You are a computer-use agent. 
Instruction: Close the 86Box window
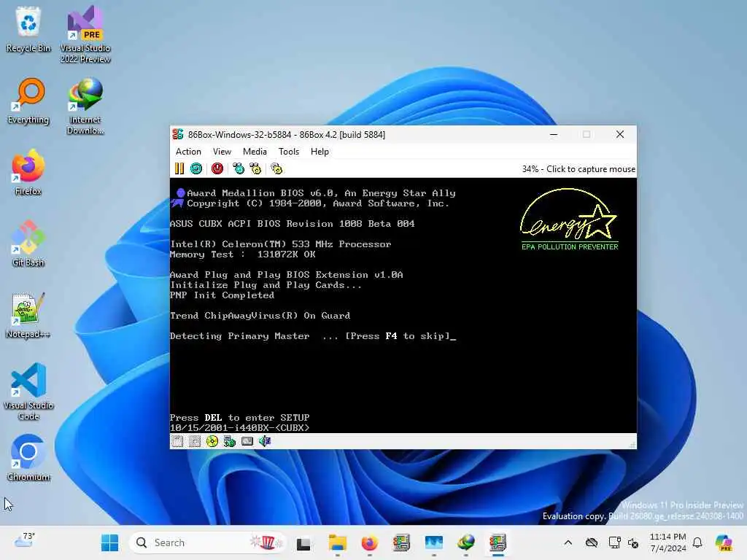click(620, 135)
